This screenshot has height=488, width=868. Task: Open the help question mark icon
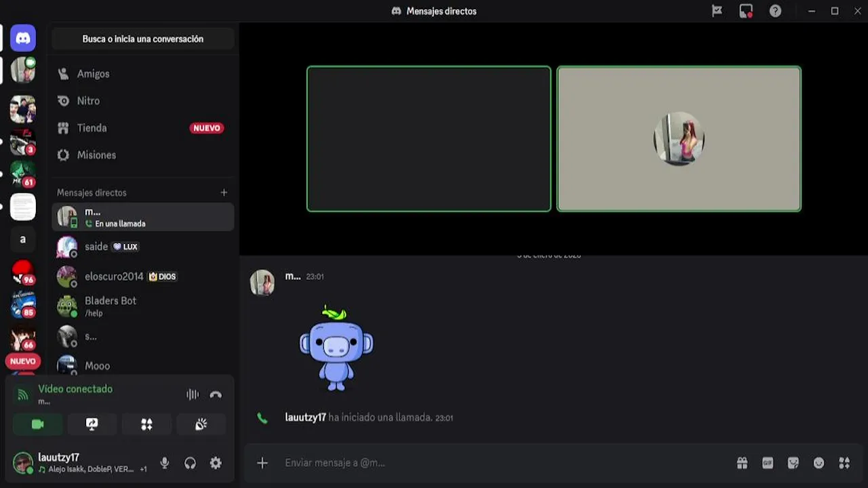[775, 11]
